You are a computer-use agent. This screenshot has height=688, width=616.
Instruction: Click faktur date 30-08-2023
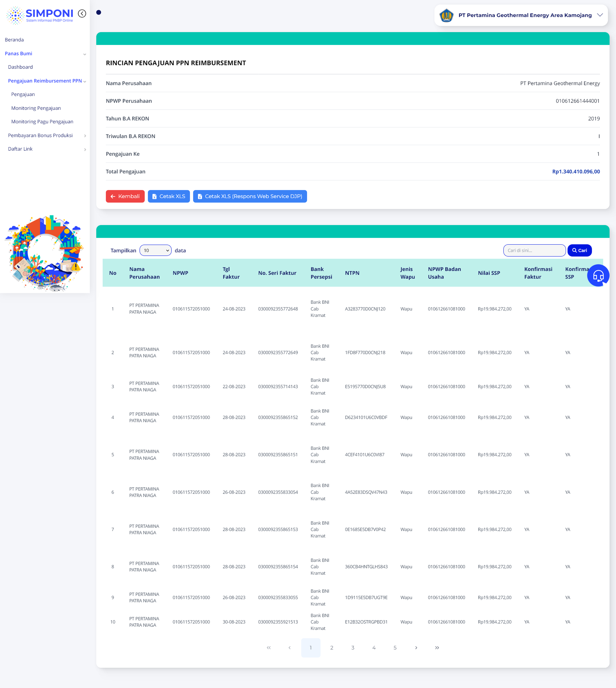[x=234, y=622]
